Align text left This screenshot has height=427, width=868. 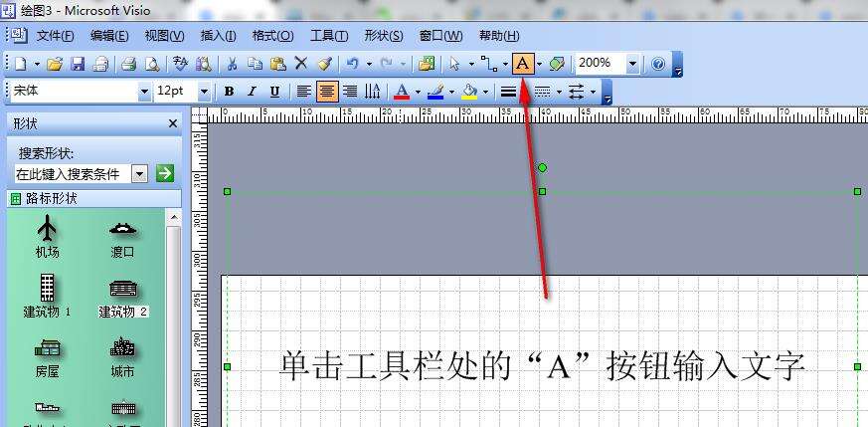(x=303, y=92)
